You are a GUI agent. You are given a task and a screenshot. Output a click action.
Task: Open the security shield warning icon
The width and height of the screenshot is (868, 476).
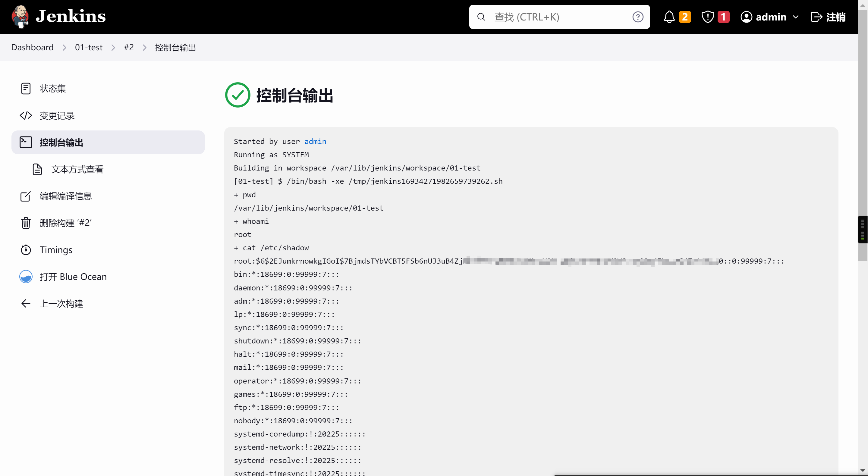click(x=707, y=17)
